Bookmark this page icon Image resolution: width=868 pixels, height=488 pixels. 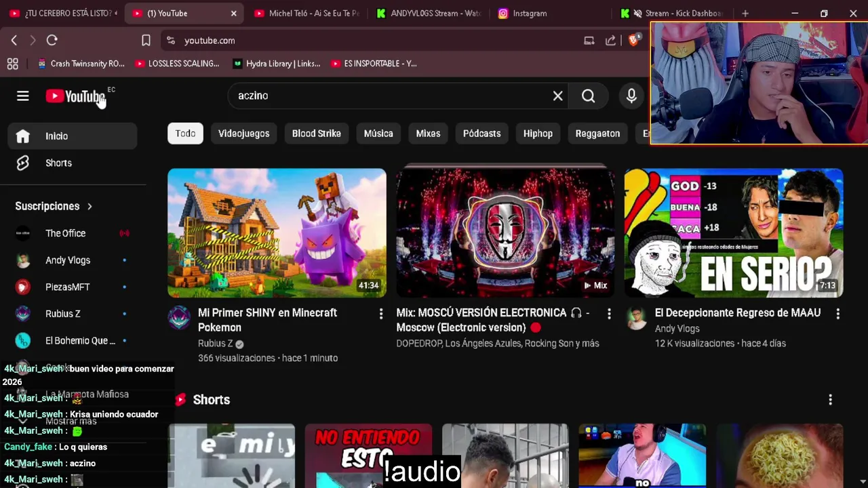[146, 41]
